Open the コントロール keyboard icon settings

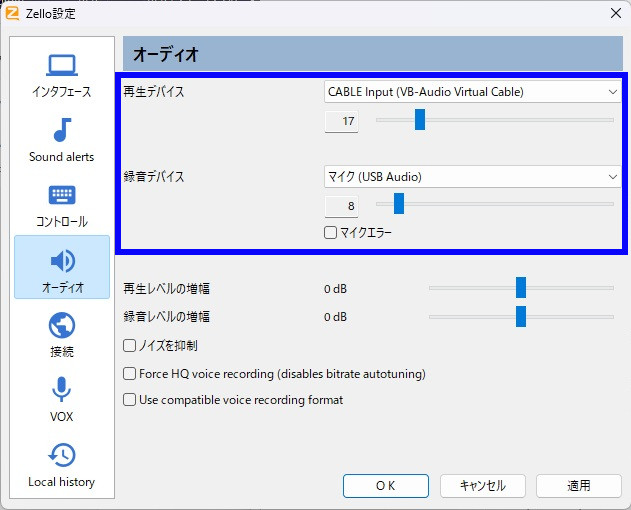[62, 196]
